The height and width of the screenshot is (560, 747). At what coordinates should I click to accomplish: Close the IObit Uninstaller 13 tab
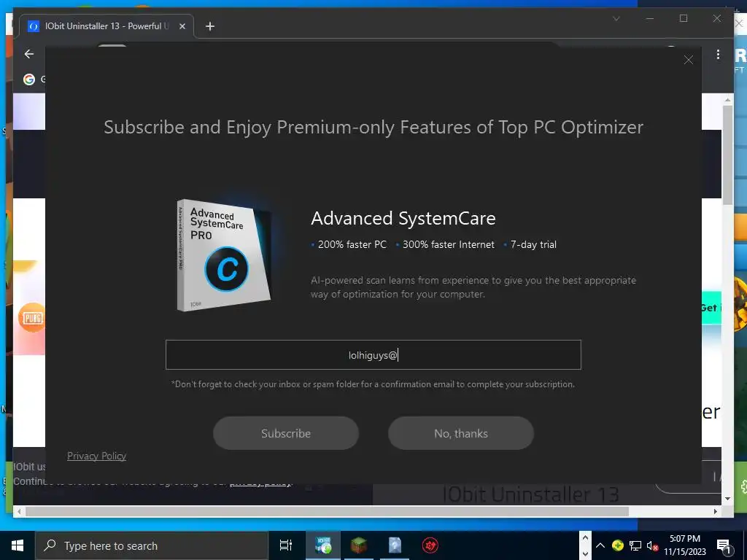click(182, 26)
